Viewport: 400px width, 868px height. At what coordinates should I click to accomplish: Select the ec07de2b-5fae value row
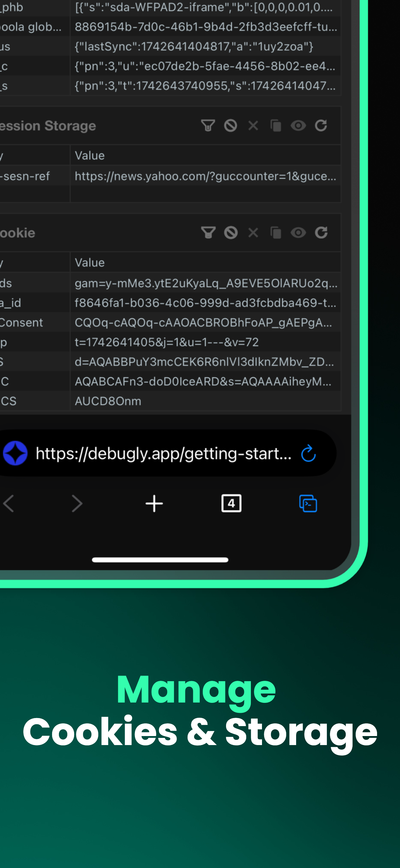click(x=205, y=66)
